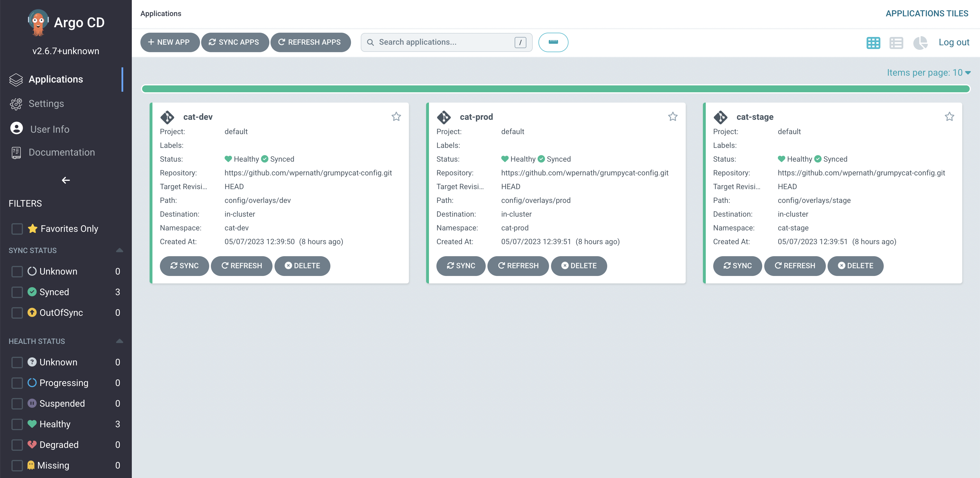Click the New App button
The height and width of the screenshot is (478, 980).
coord(170,42)
